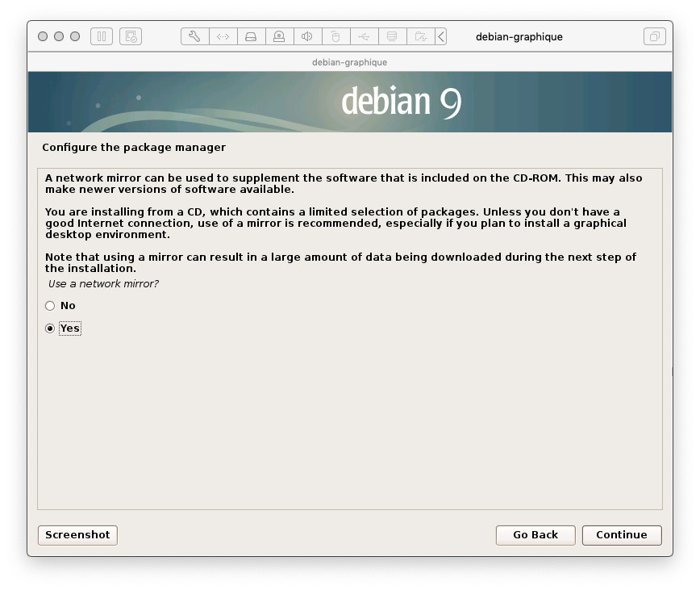
Task: Click the 'Use a network mirror?' question text
Action: click(x=103, y=283)
